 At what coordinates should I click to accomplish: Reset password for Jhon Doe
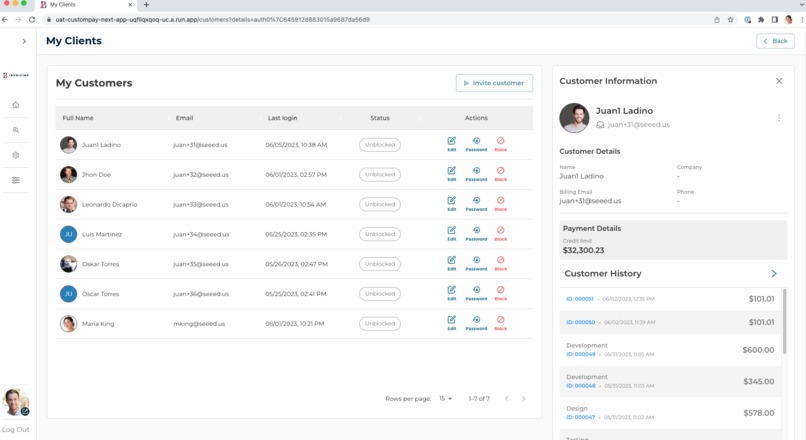[476, 174]
